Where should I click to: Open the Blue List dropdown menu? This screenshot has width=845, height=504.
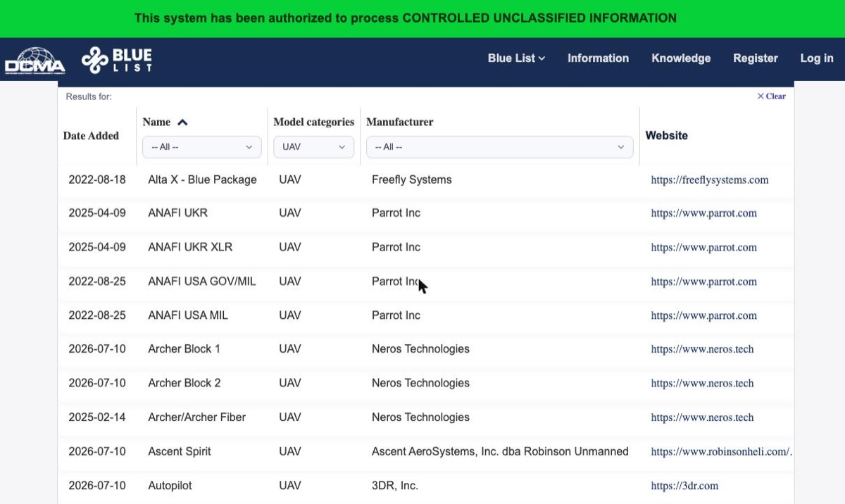point(516,58)
